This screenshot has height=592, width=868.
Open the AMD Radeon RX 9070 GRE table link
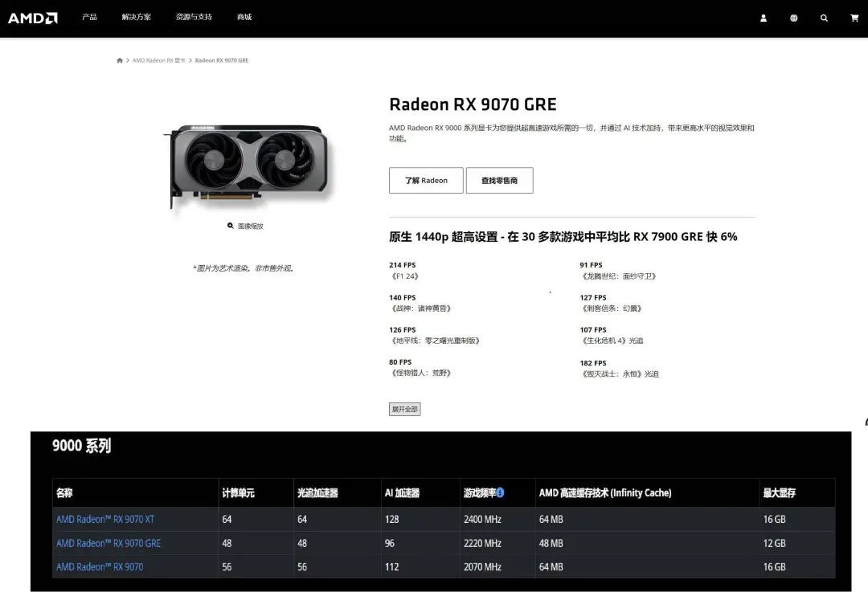point(108,543)
